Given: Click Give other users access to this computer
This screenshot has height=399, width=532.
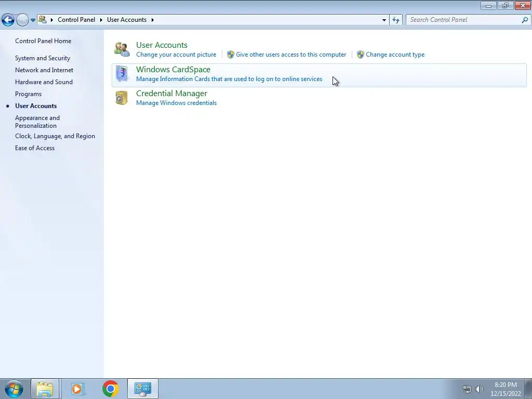Looking at the screenshot, I should pos(291,55).
